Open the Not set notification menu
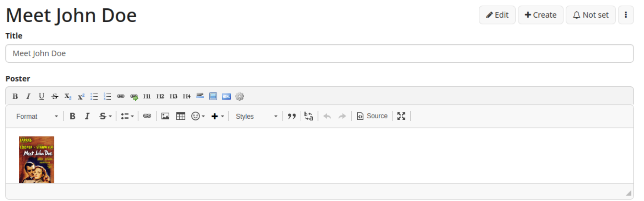 [590, 15]
